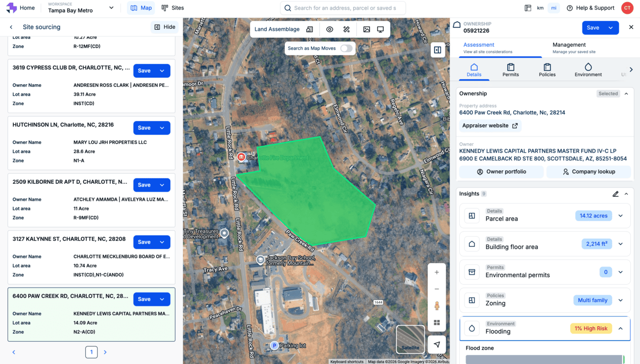The height and width of the screenshot is (364, 640).
Task: Expand the Parcel area insight
Action: (x=620, y=216)
